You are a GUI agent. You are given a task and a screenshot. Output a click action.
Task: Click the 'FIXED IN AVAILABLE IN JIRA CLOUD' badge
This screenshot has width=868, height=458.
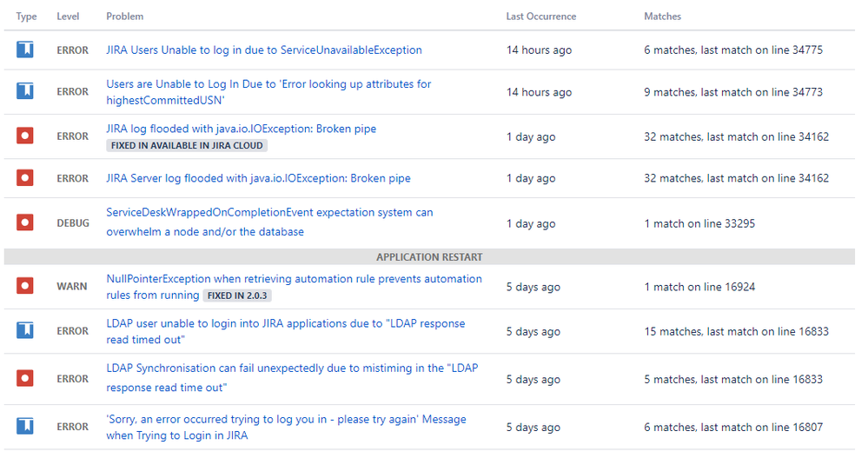[x=187, y=146]
